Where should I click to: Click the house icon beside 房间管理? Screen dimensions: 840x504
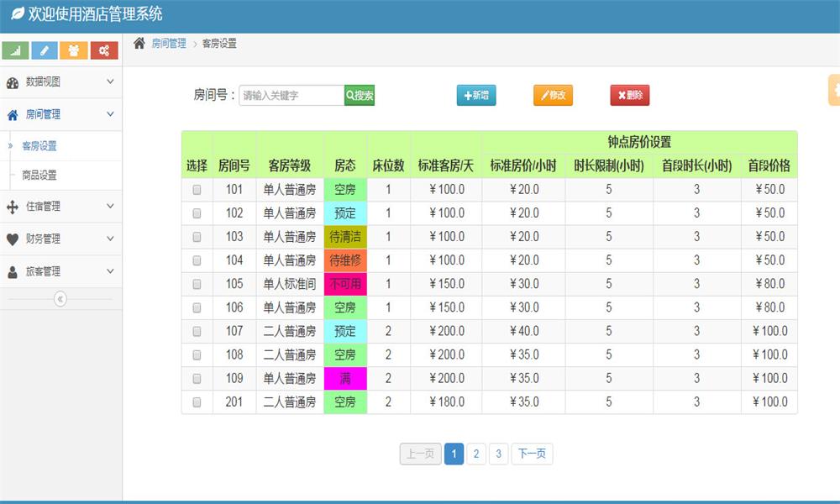[13, 114]
